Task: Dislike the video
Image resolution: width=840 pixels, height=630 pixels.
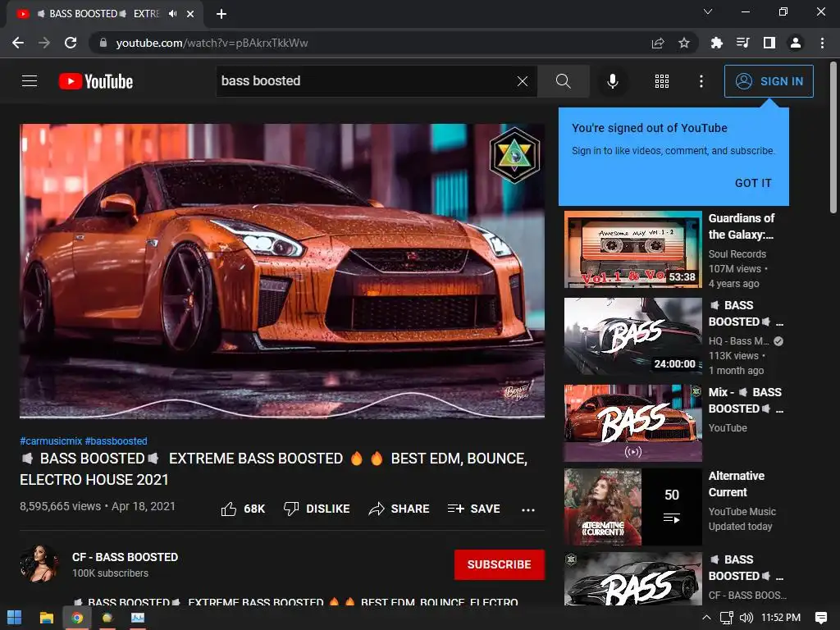Action: 317,509
